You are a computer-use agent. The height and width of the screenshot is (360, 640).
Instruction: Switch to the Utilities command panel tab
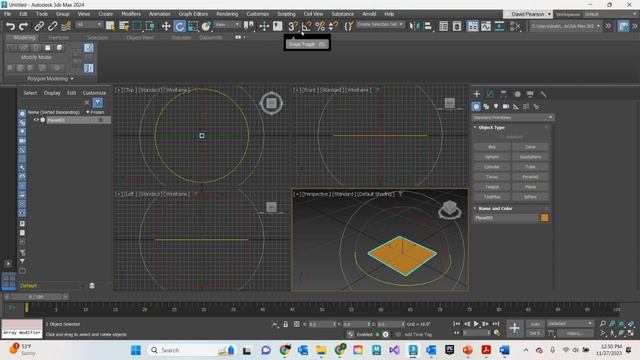(x=543, y=94)
